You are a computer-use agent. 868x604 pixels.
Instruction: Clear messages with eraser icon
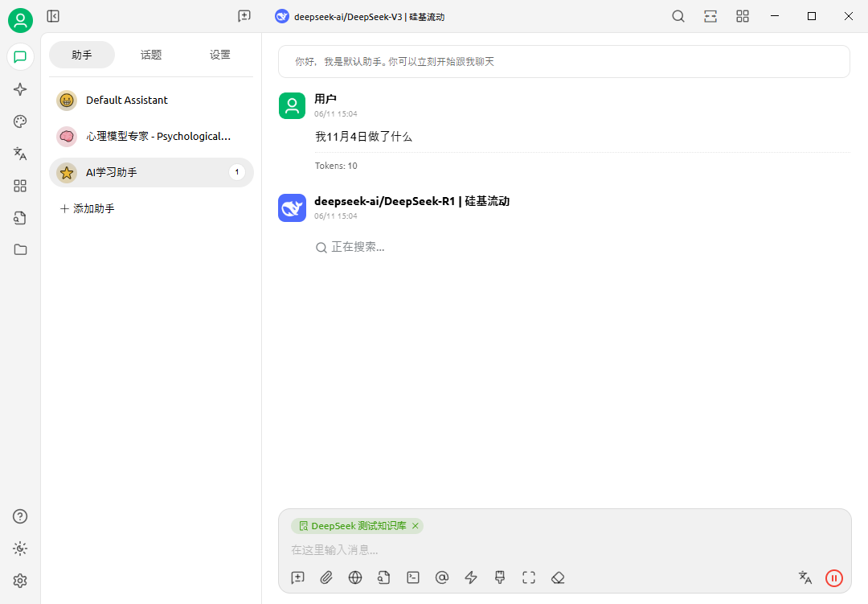coord(558,578)
